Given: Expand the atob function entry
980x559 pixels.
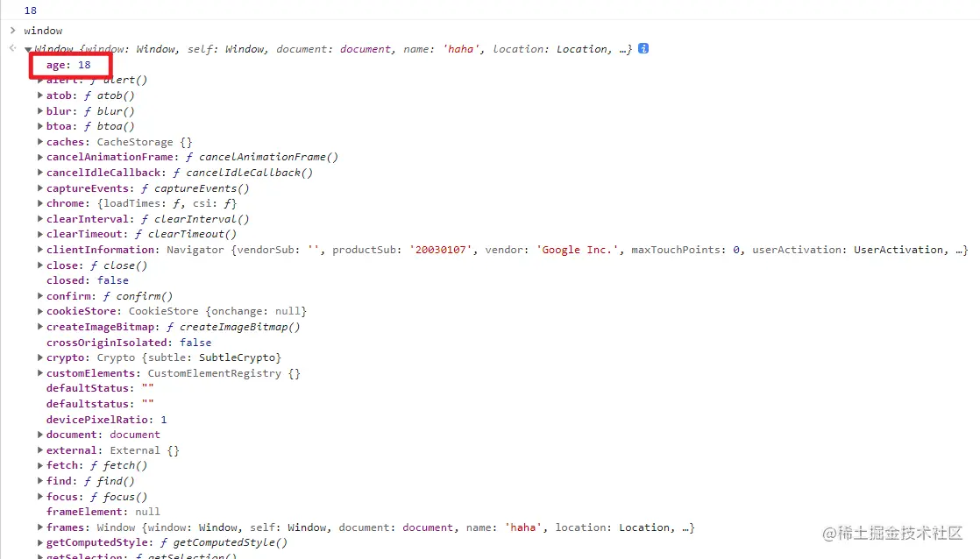Looking at the screenshot, I should [40, 96].
